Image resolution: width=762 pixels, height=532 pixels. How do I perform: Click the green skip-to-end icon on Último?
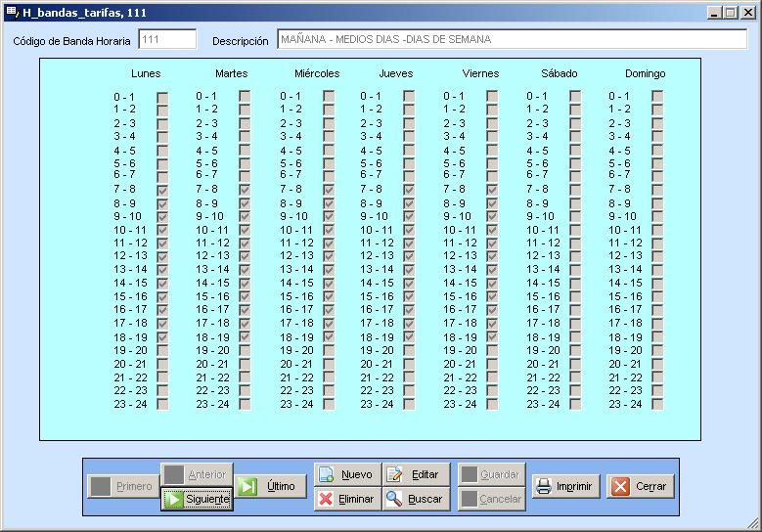tap(247, 486)
